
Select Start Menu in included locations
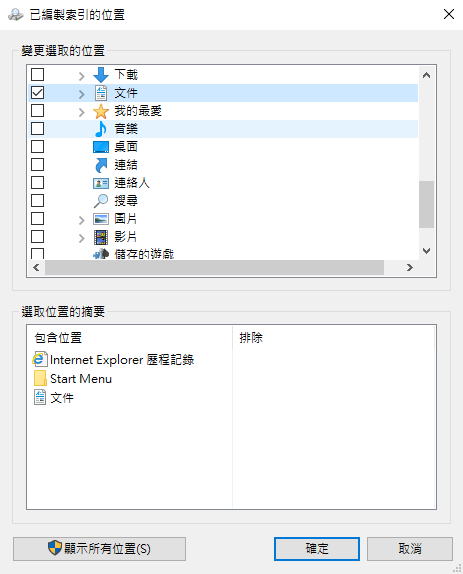tap(73, 379)
